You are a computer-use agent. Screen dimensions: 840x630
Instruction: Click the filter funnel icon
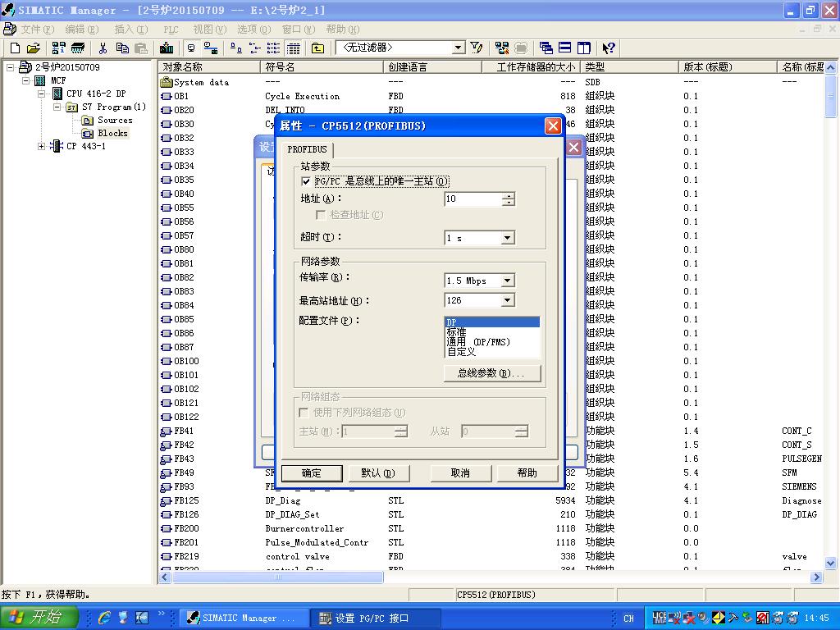(477, 48)
